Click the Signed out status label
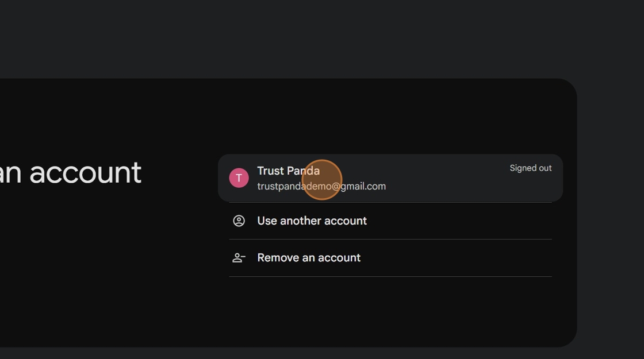This screenshot has width=644, height=359. pyautogui.click(x=530, y=168)
